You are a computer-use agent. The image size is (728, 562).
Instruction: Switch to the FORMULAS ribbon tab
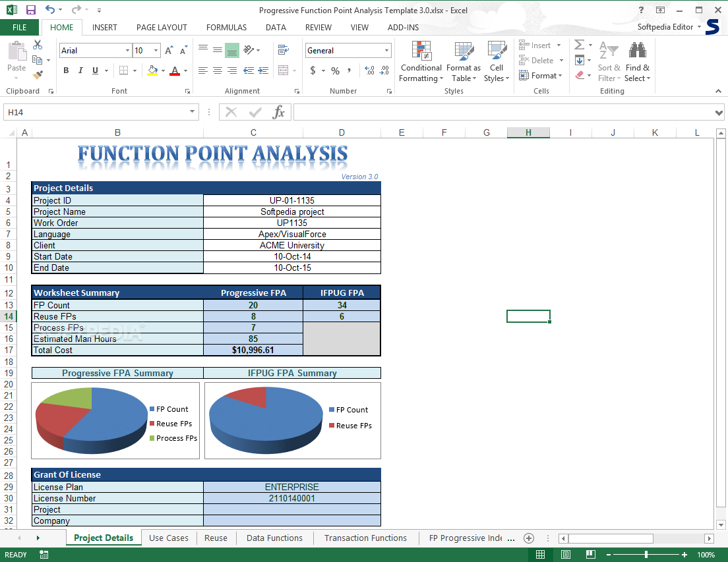point(227,28)
